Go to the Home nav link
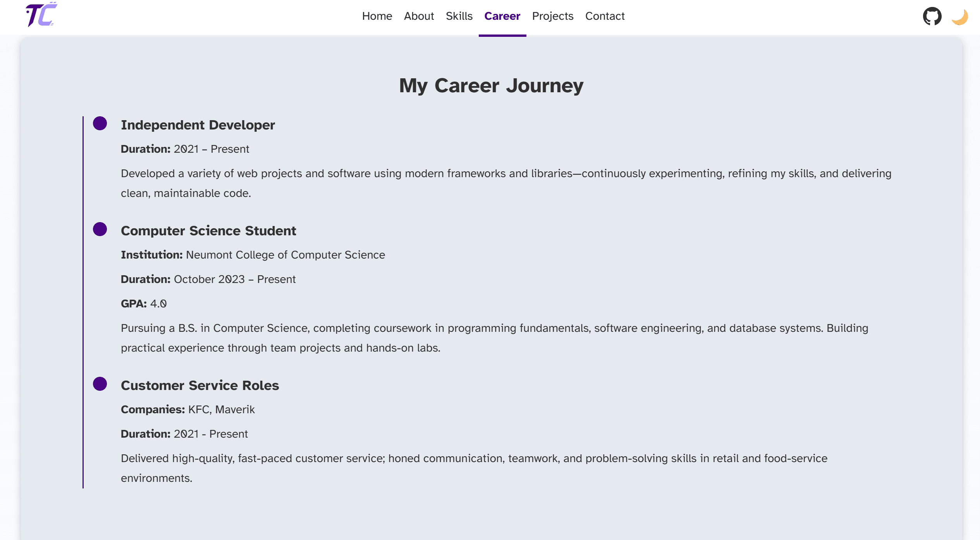The width and height of the screenshot is (980, 540). [x=377, y=16]
